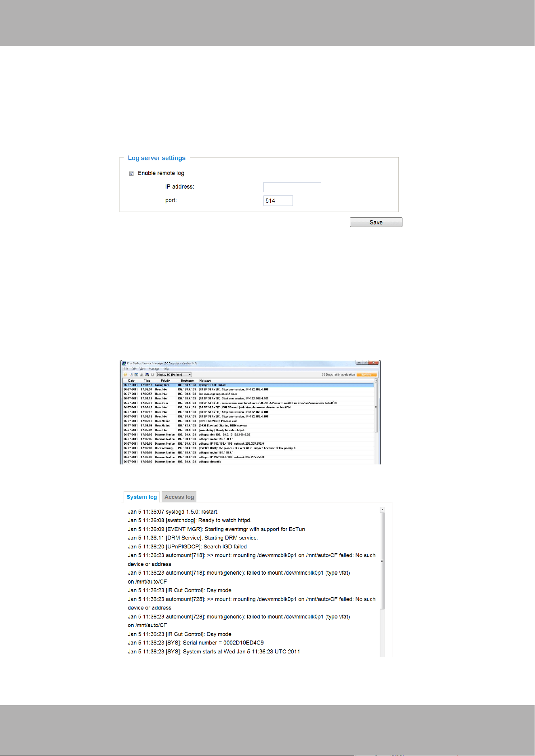Click the Kiwi Syslog title bar app icon

(124, 363)
